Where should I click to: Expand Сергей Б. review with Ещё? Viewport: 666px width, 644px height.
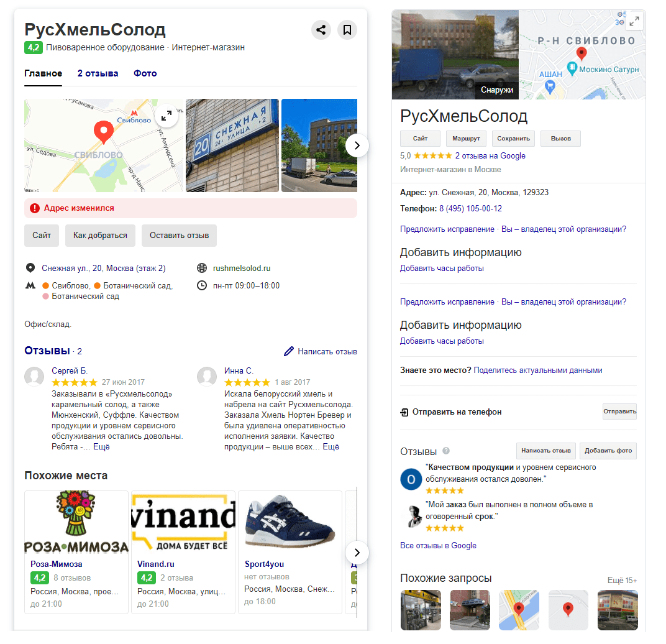[101, 447]
